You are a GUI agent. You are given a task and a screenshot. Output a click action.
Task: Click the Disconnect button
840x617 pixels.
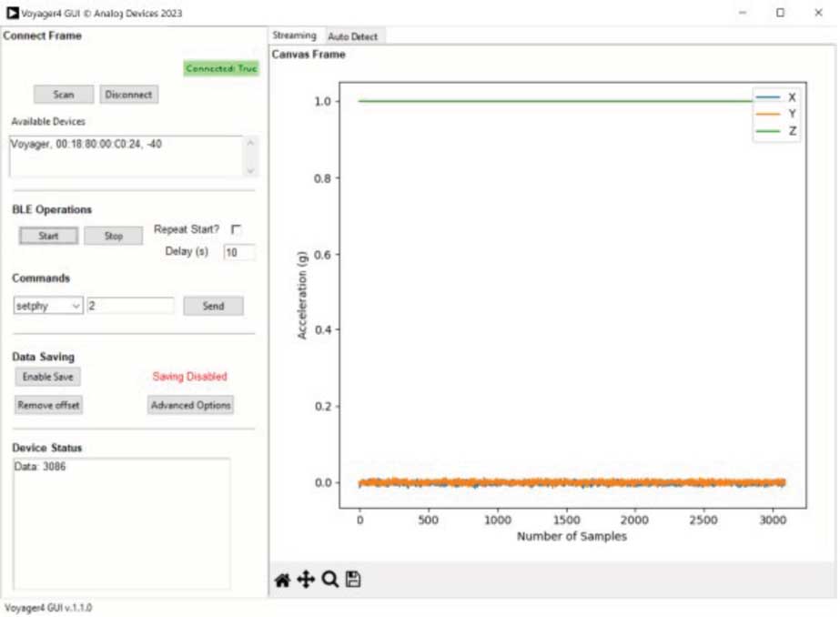(128, 95)
